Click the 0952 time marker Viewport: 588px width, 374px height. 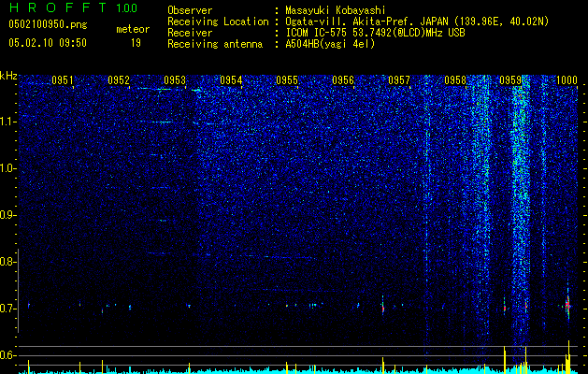click(119, 80)
